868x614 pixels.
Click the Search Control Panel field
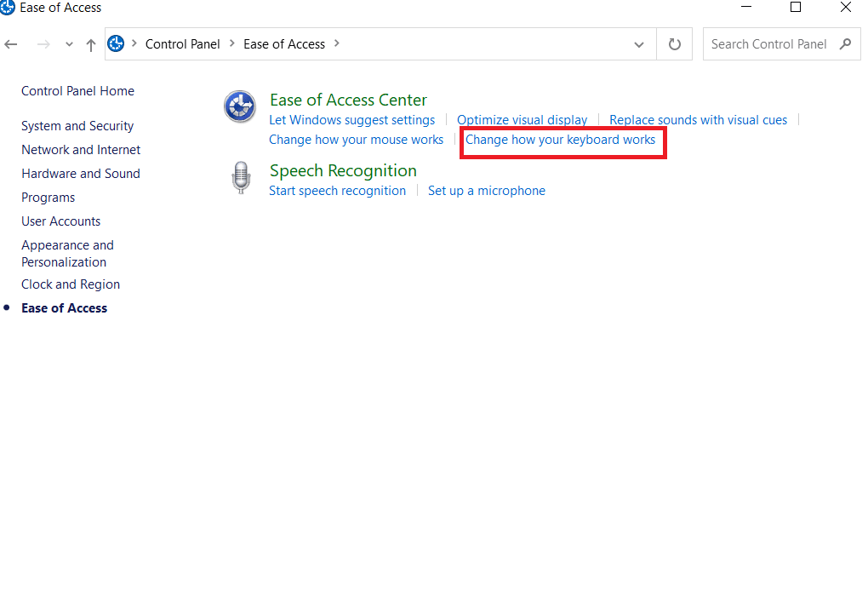coord(768,44)
